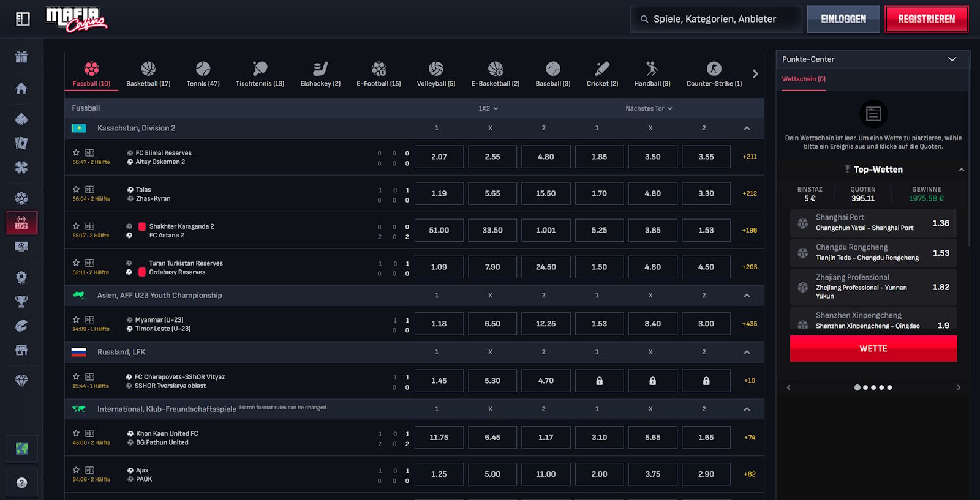Select the first Top-Wetten carousel dot
The image size is (980, 500).
point(857,387)
